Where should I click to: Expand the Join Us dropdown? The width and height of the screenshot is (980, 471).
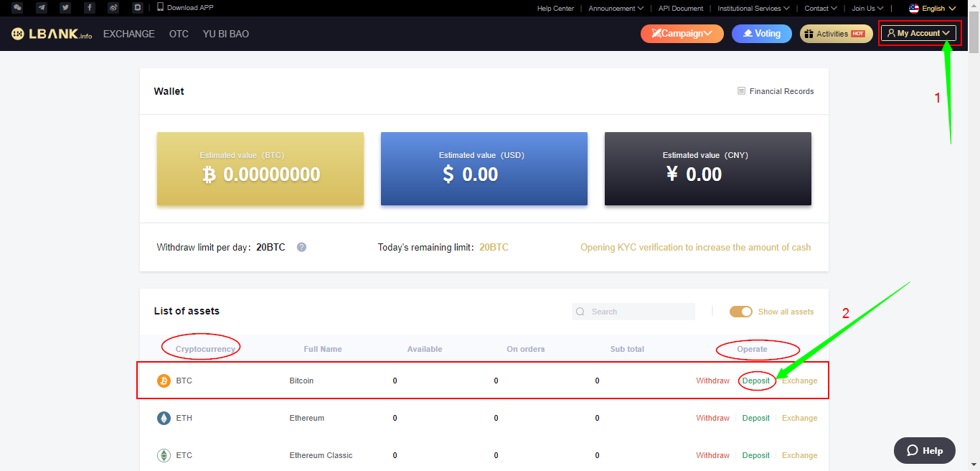867,9
